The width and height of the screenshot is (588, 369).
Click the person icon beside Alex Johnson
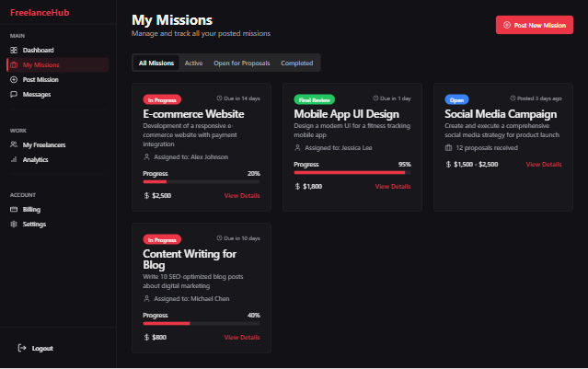[146, 156]
